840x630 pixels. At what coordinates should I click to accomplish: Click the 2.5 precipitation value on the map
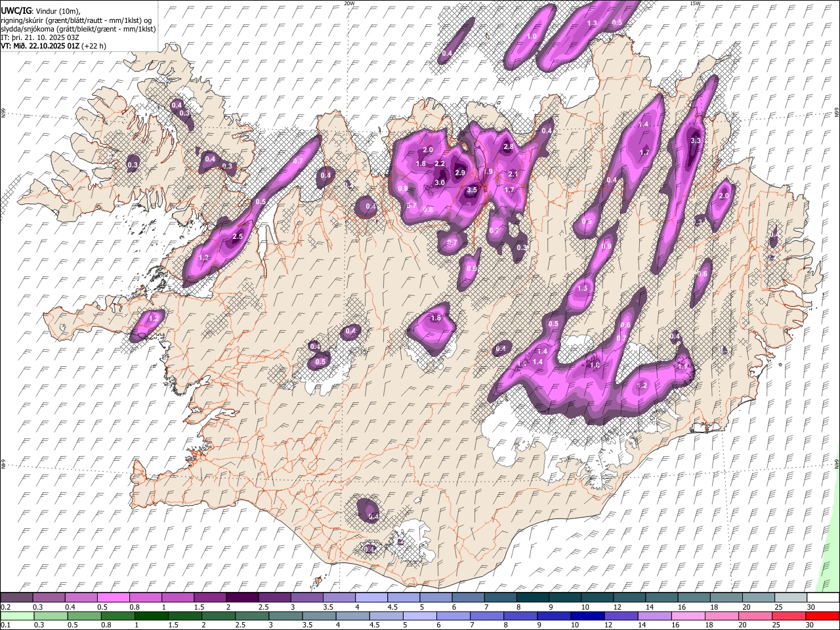point(238,236)
